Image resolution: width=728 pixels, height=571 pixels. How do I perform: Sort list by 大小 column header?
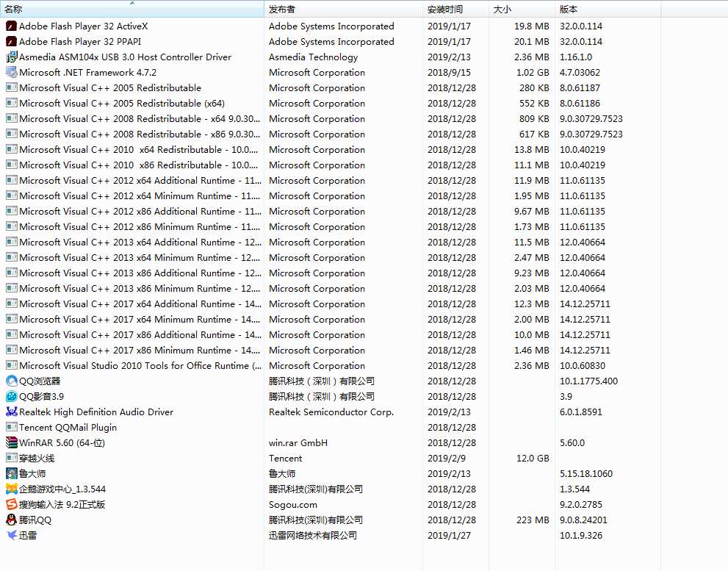(522, 9)
